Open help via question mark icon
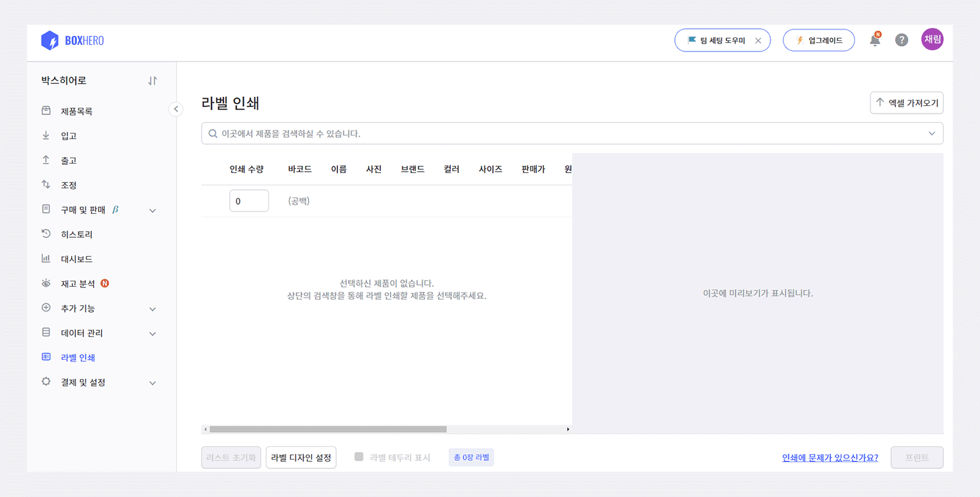This screenshot has width=980, height=497. [902, 40]
